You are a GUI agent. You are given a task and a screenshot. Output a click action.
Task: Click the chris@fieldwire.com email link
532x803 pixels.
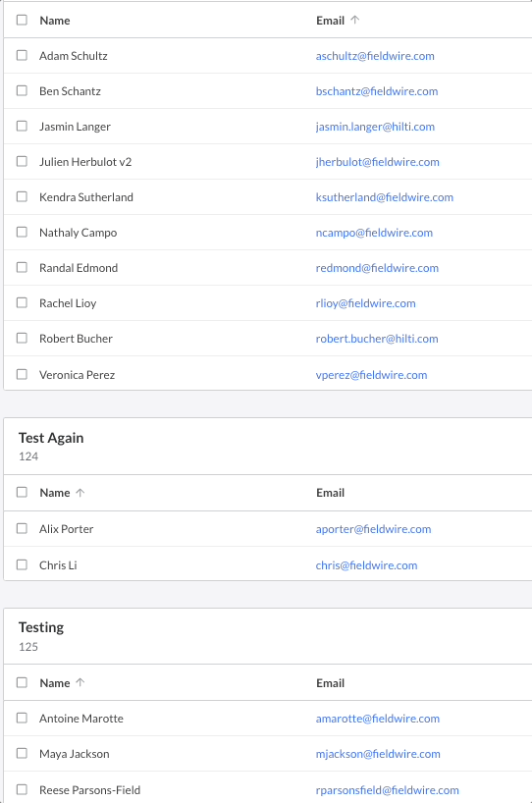[x=367, y=565]
